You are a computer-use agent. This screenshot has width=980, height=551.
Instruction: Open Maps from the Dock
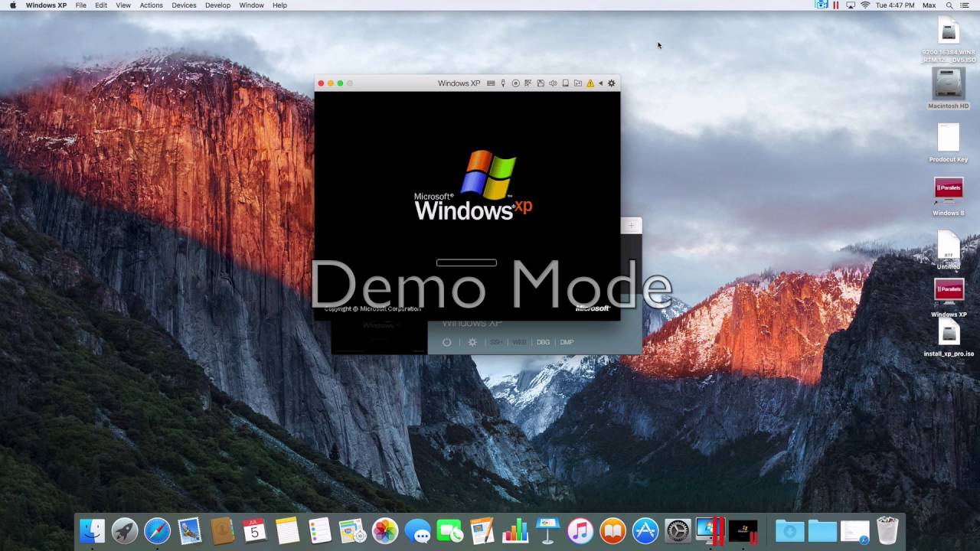tap(352, 530)
